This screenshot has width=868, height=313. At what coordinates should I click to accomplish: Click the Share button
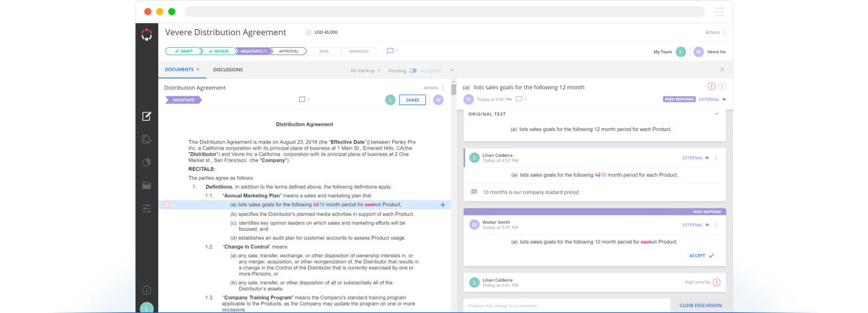(413, 100)
